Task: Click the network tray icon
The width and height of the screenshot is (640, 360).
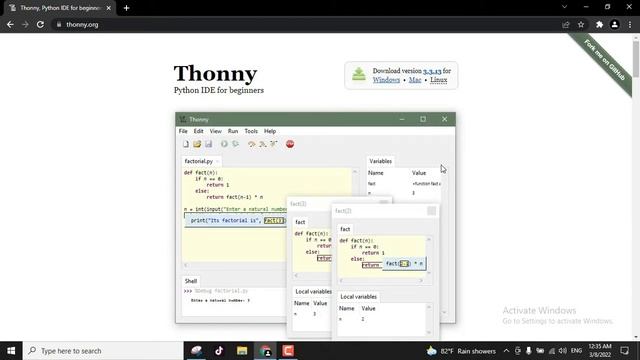Action: pyautogui.click(x=552, y=351)
